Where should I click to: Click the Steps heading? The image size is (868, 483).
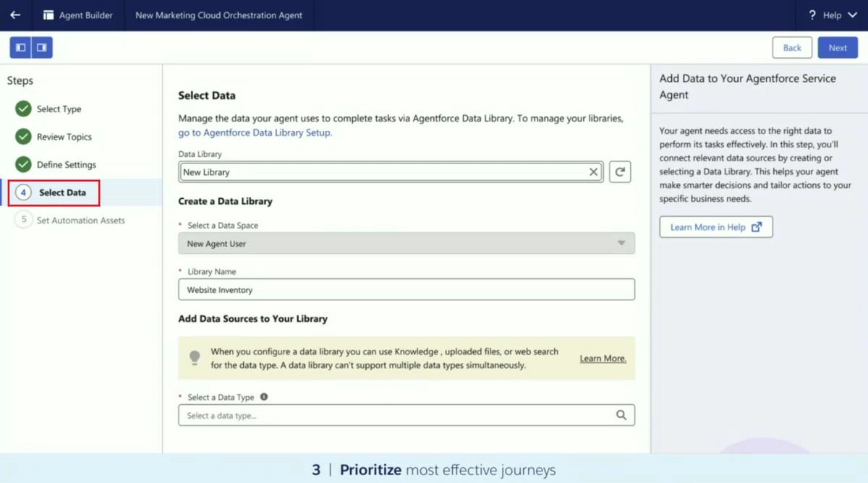tap(20, 81)
